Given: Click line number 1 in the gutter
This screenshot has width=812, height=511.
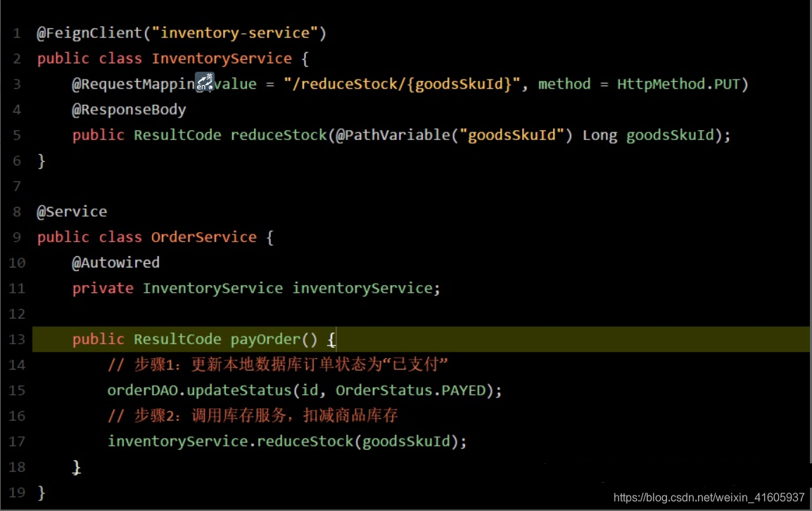Looking at the screenshot, I should pyautogui.click(x=17, y=34).
